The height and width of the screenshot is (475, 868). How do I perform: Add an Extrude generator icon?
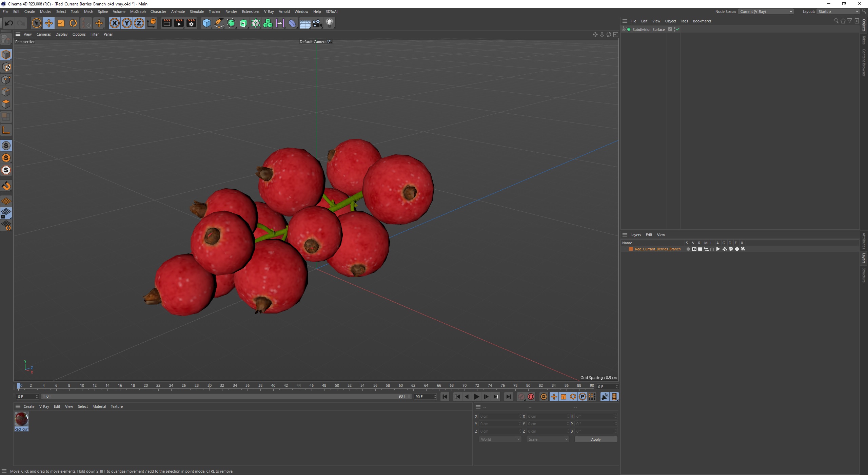243,23
